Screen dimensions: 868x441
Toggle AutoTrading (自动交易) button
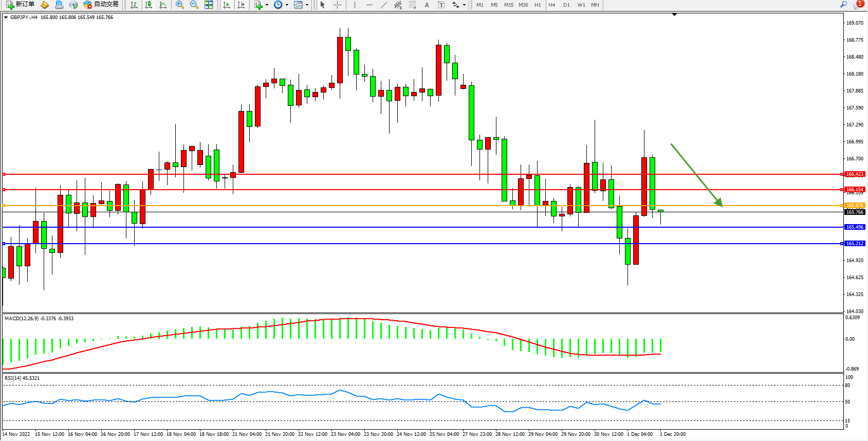click(101, 5)
